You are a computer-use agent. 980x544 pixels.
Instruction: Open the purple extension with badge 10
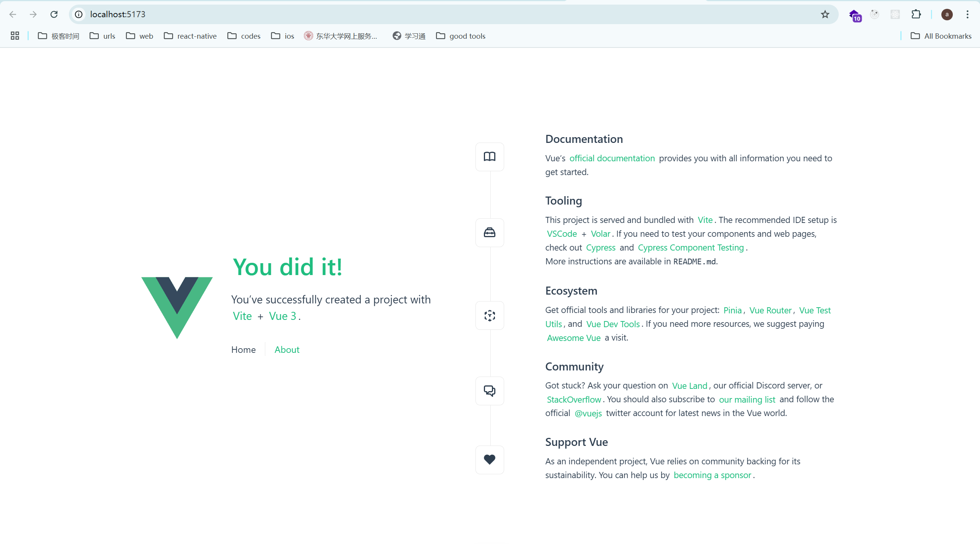(855, 15)
